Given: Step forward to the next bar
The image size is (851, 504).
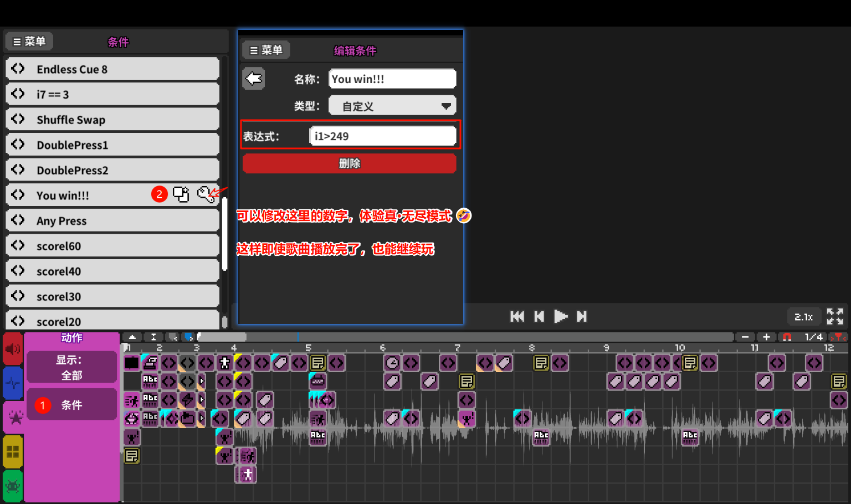Looking at the screenshot, I should [582, 316].
